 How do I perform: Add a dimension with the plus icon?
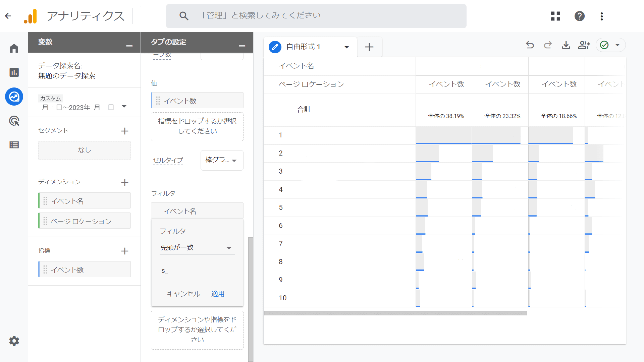(125, 182)
